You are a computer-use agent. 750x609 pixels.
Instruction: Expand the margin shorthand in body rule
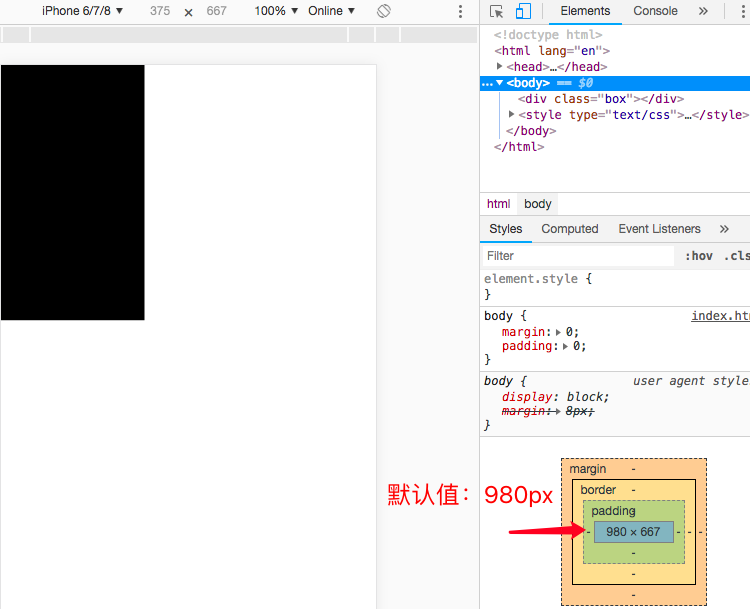coord(558,332)
